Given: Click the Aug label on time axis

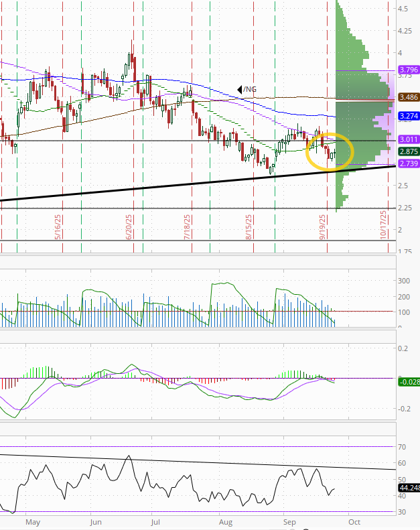Looking at the screenshot, I should point(226,522).
